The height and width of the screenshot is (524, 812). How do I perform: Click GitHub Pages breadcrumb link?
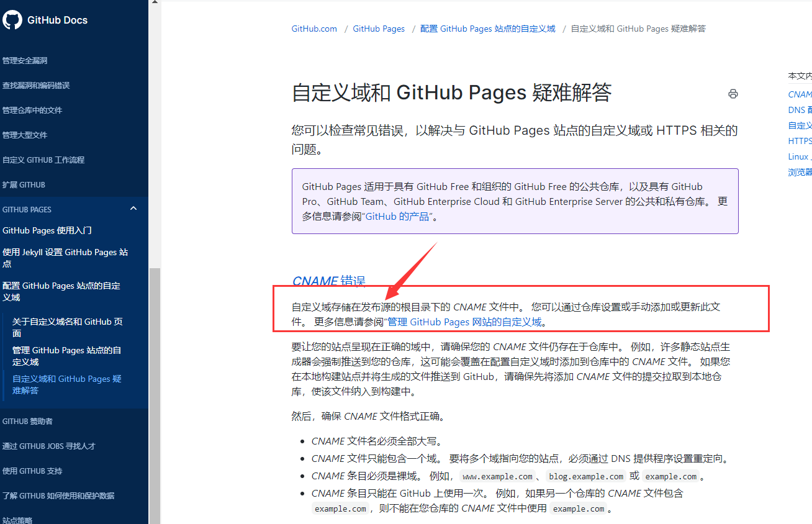pos(379,29)
